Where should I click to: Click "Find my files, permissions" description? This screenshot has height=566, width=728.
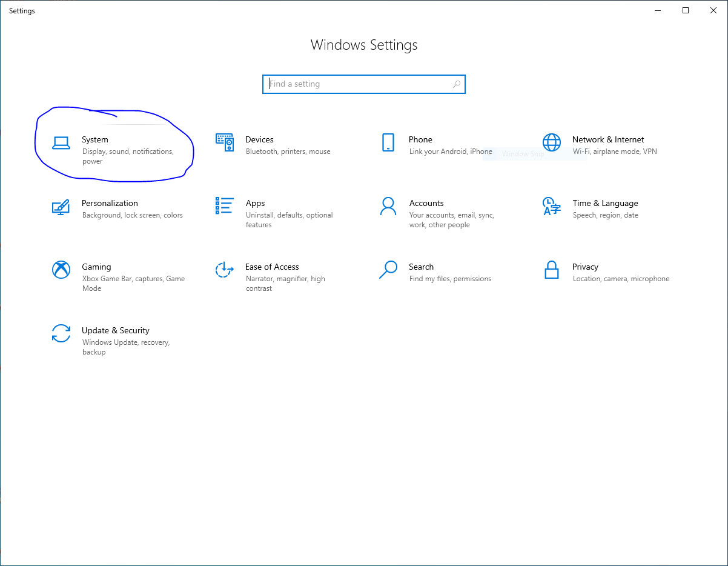pos(450,279)
